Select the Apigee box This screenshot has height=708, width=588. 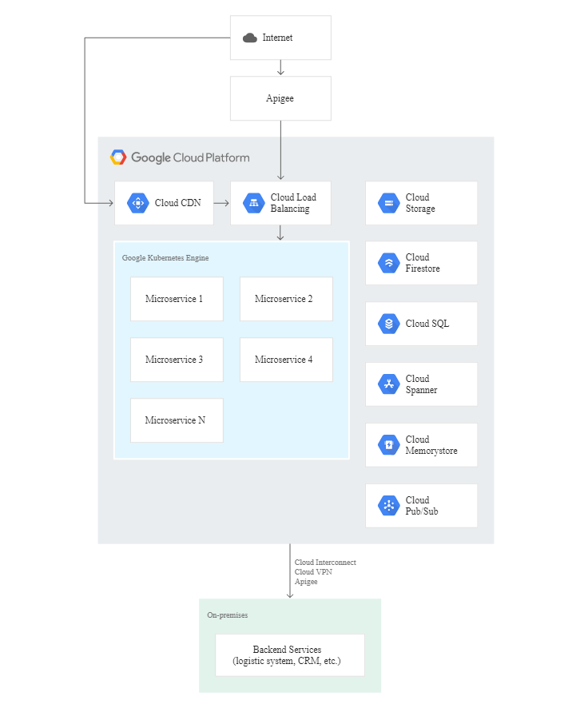[280, 98]
